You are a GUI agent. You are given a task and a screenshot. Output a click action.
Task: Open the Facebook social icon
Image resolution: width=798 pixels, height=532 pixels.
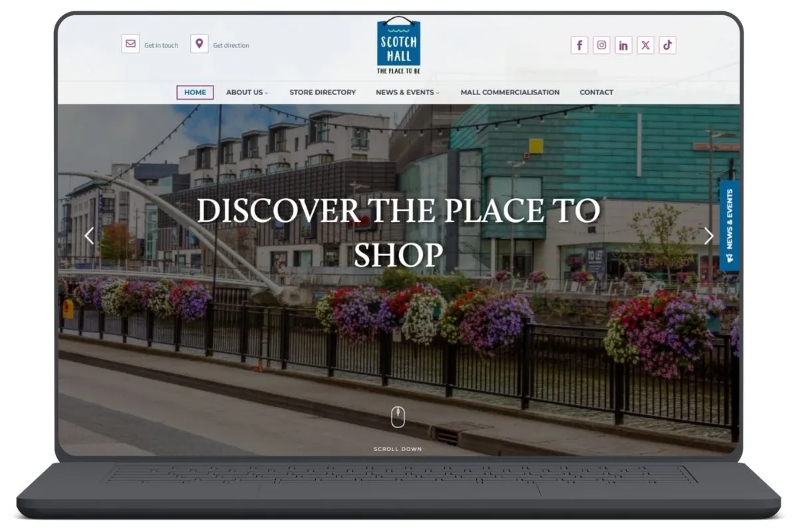click(579, 45)
